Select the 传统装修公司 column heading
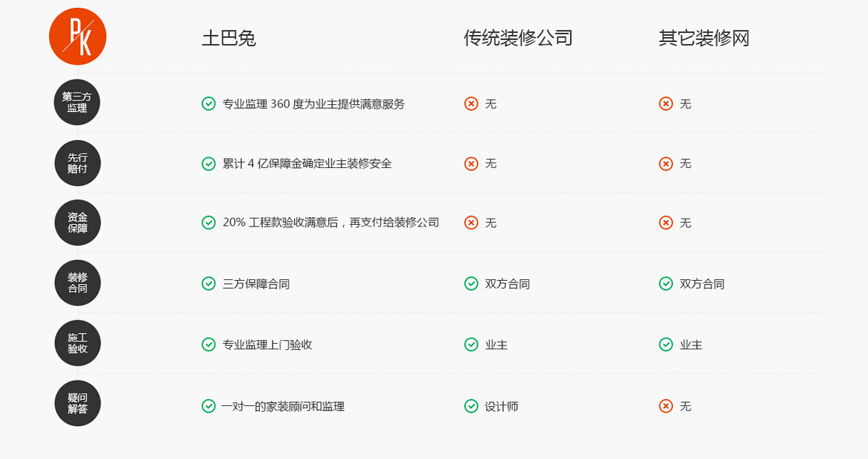Image resolution: width=868 pixels, height=459 pixels. (x=518, y=38)
